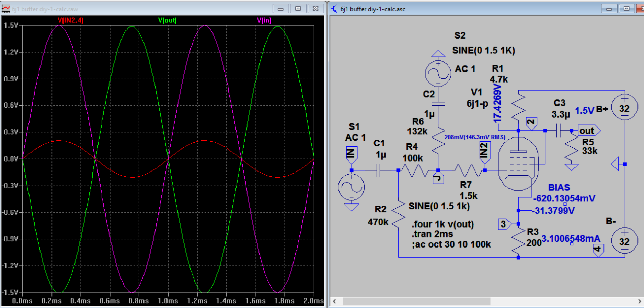Select the V1 6j1-p tube symbol

click(x=518, y=163)
